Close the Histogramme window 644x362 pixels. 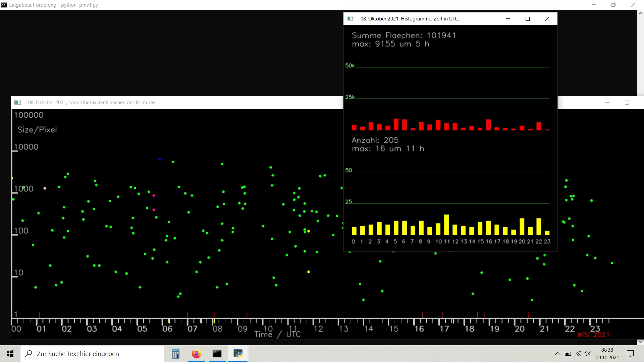(x=547, y=19)
